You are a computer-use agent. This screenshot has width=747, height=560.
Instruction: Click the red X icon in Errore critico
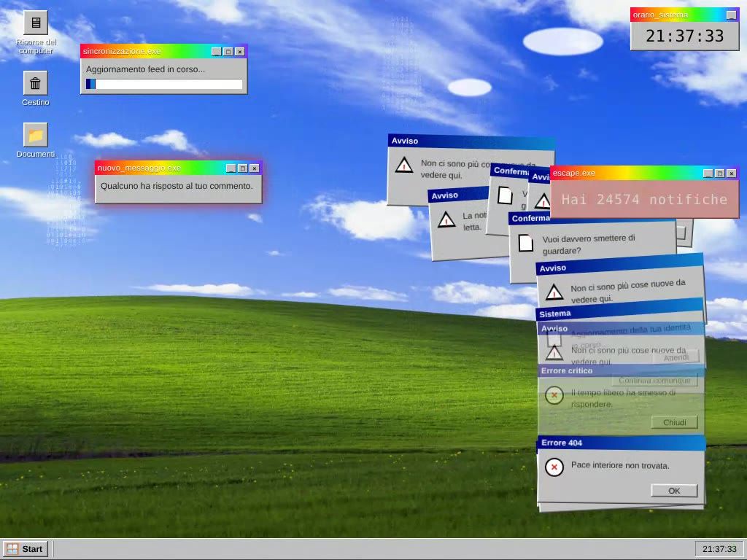[x=554, y=395]
